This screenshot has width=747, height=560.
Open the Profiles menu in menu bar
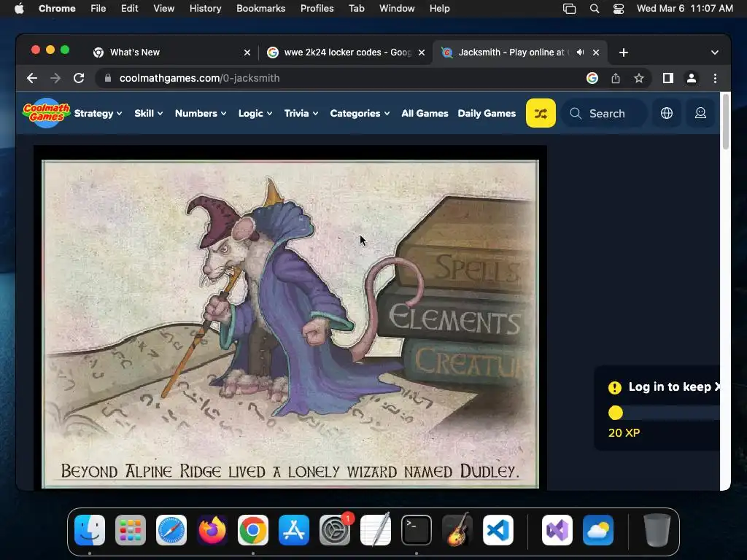coord(317,9)
